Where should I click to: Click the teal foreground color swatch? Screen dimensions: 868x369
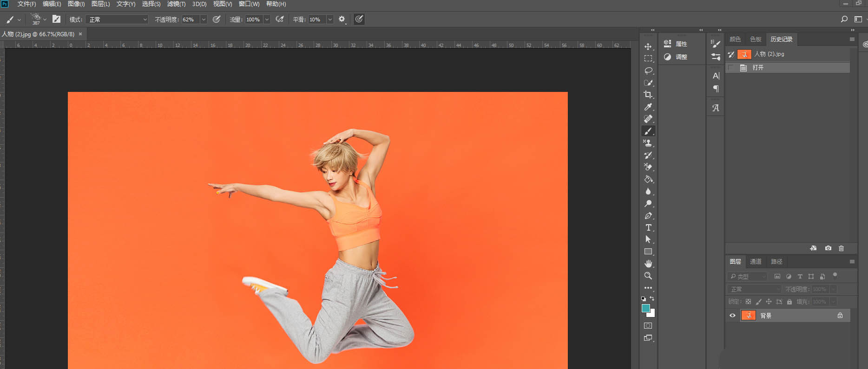(x=645, y=308)
